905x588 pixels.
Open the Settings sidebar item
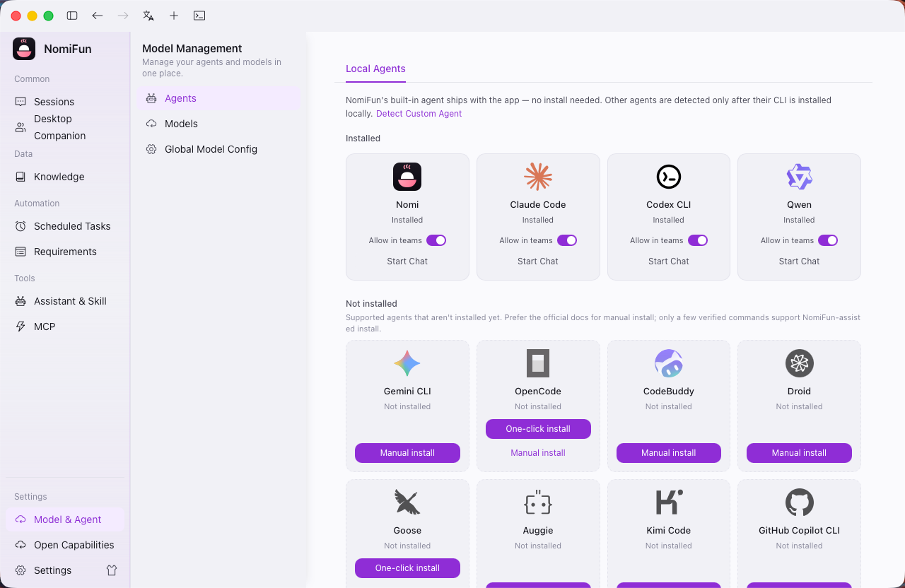[52, 570]
